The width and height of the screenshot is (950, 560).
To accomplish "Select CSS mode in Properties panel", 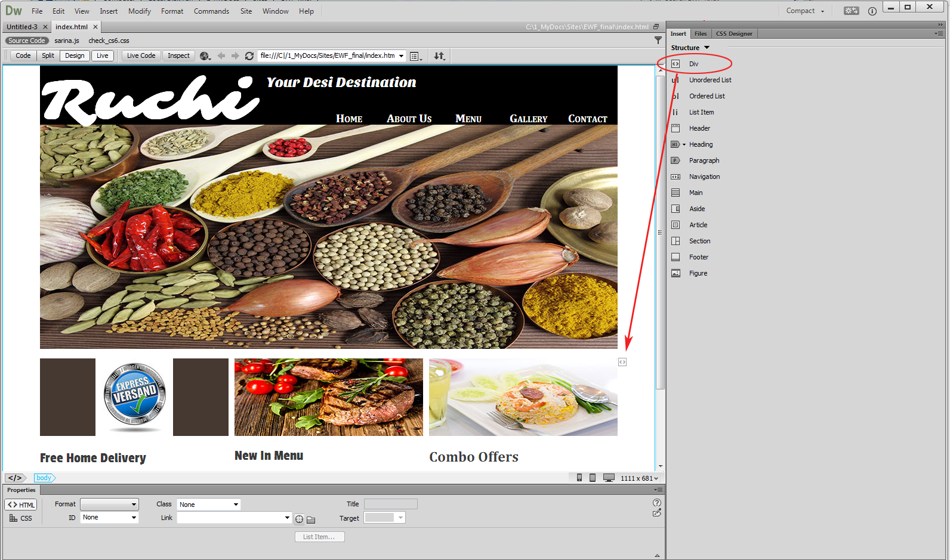I will 21,518.
